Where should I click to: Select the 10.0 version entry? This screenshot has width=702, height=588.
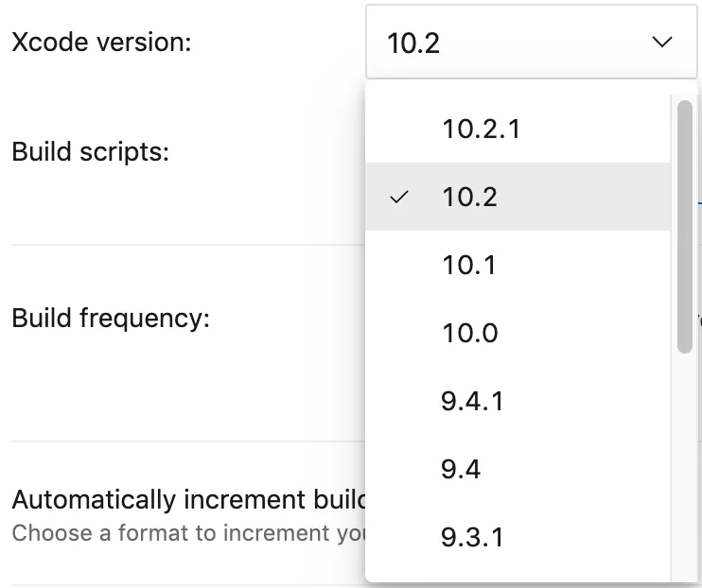tap(469, 333)
